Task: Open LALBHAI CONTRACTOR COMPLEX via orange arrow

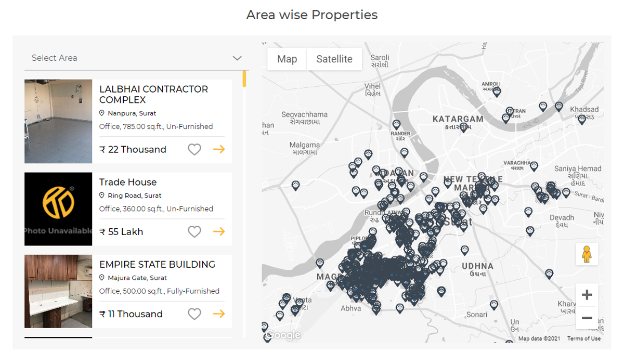Action: coord(219,149)
